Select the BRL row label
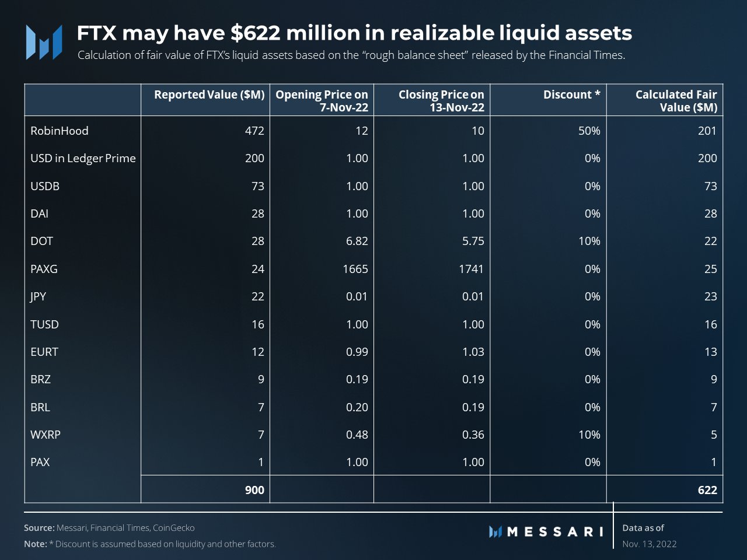 point(40,407)
